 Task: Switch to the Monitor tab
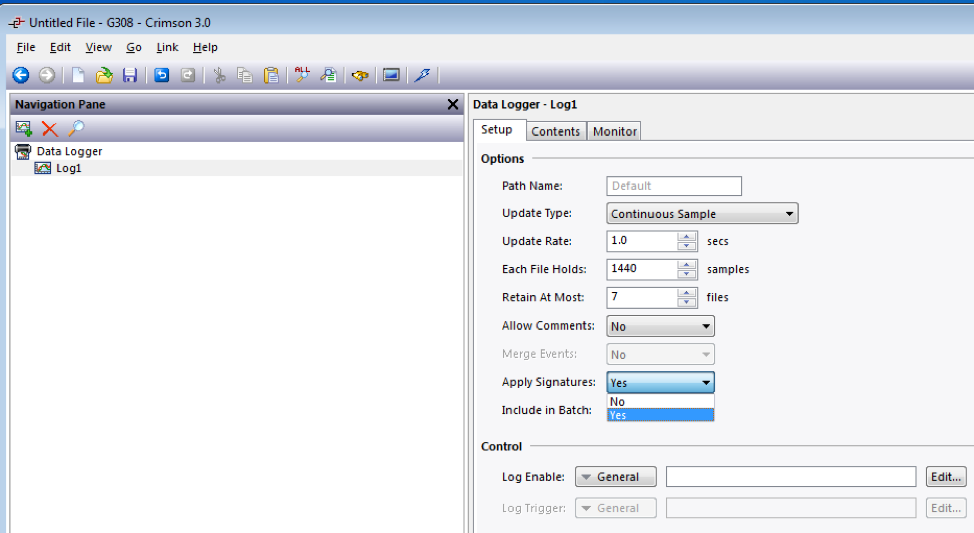(x=614, y=131)
